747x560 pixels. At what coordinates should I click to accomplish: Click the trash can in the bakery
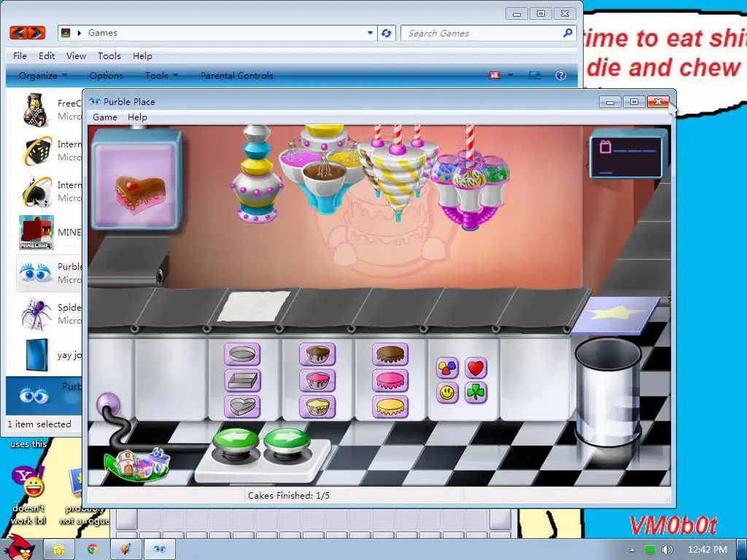click(608, 392)
